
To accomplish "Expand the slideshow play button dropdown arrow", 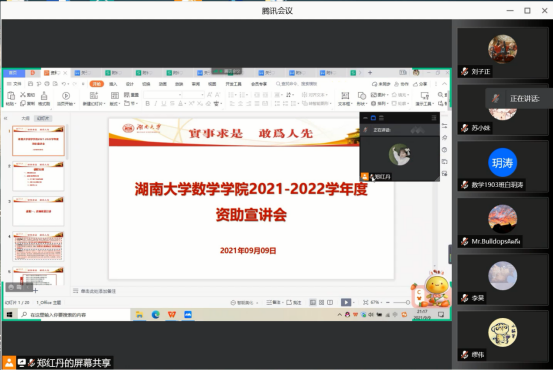I will click(x=354, y=303).
